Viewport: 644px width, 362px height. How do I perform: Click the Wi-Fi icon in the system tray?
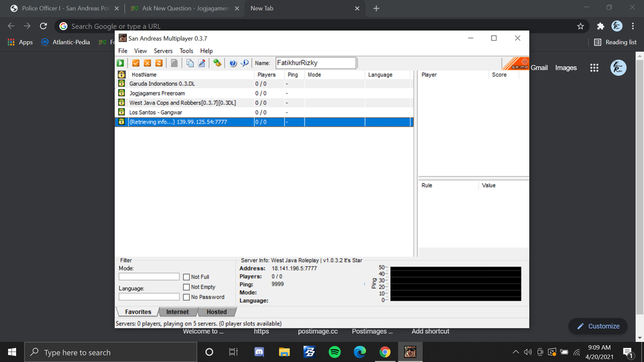coord(577,352)
